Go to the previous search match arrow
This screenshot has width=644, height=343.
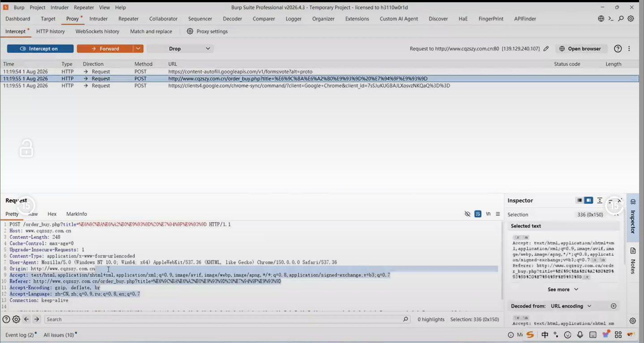(26, 319)
